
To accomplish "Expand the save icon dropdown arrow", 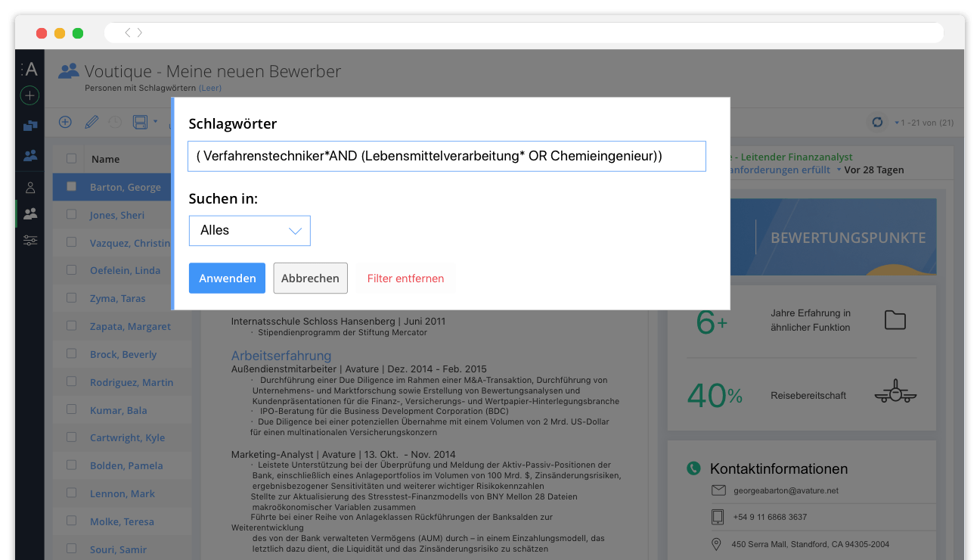I will click(155, 121).
